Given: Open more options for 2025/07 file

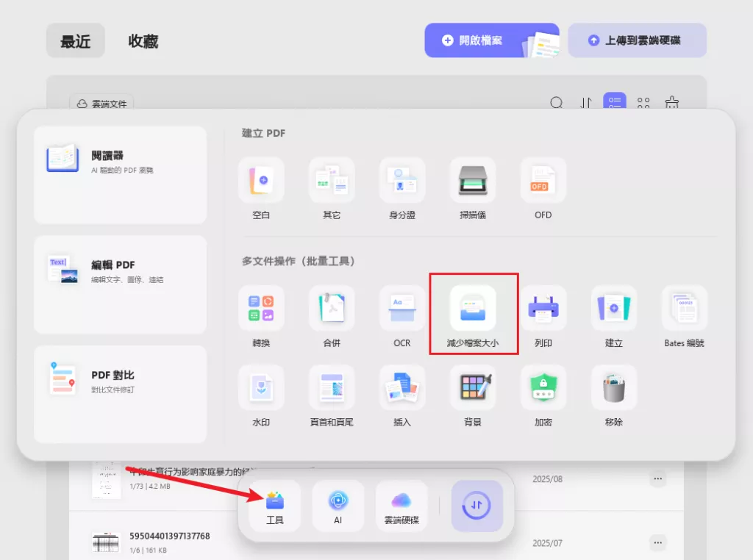Looking at the screenshot, I should [x=658, y=542].
